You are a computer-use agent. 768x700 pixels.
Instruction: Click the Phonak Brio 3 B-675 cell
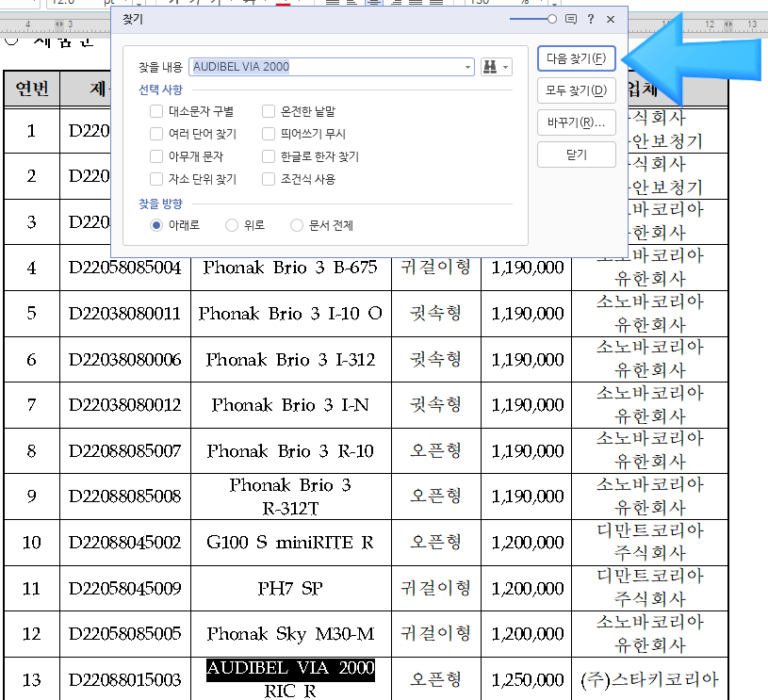(x=290, y=268)
